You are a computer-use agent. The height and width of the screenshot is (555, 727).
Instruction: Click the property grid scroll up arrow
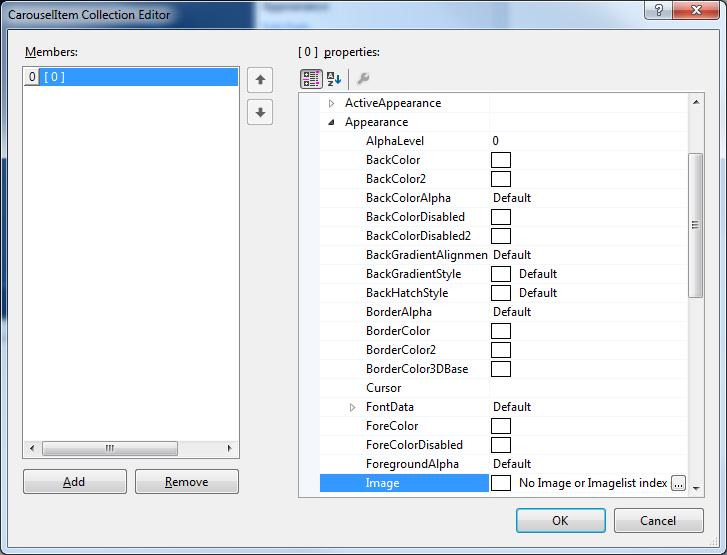[x=696, y=102]
